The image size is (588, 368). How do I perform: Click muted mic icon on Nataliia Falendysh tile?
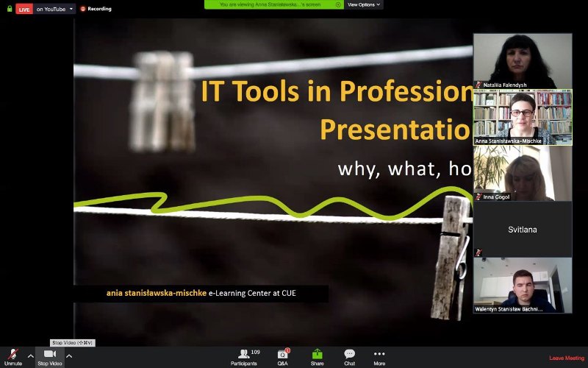pos(478,85)
